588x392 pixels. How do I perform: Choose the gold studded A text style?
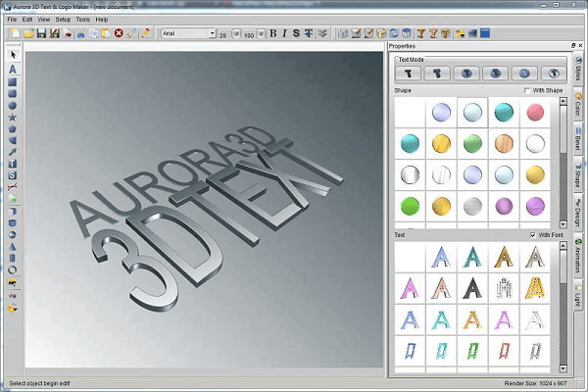[x=535, y=288]
